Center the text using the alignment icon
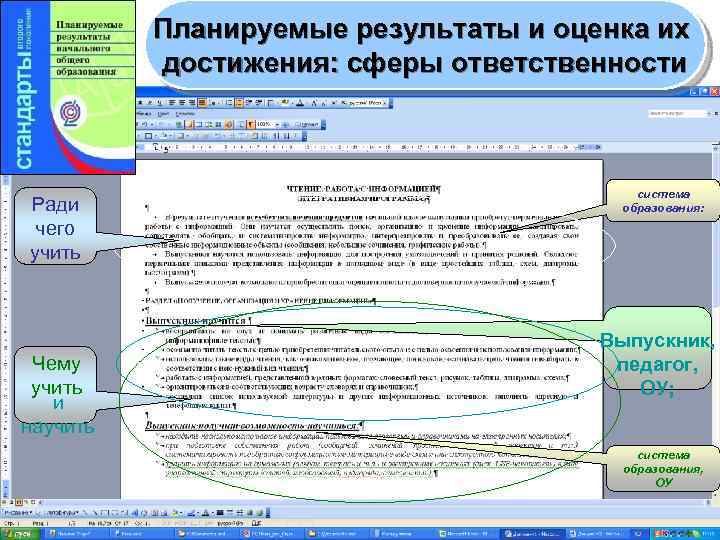This screenshot has height=540, width=720. (x=182, y=102)
